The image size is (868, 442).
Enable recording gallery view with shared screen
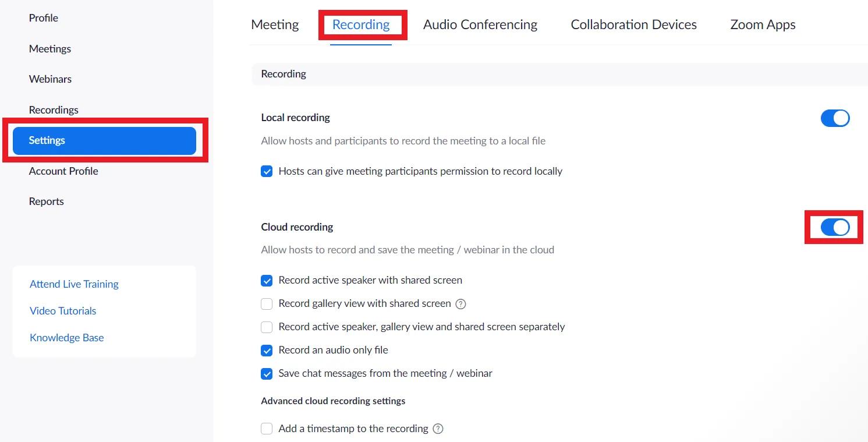[x=267, y=303]
